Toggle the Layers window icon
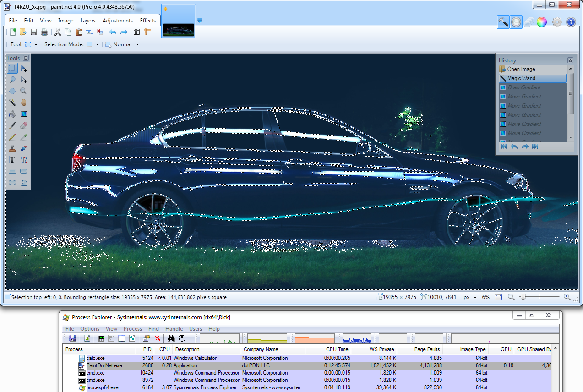583x392 pixels. [529, 22]
